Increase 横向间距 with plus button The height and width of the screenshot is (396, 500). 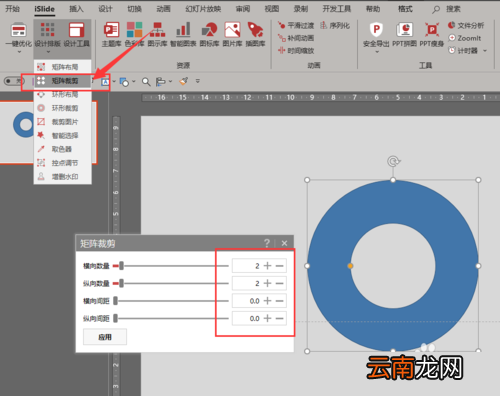[267, 301]
